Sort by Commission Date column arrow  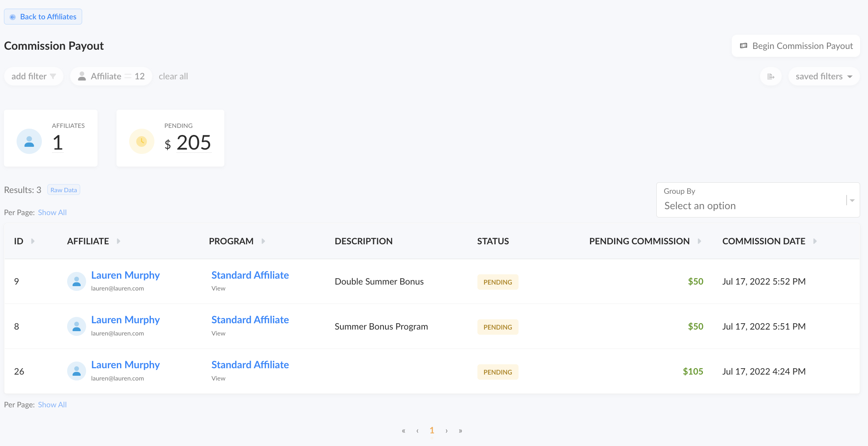point(815,241)
